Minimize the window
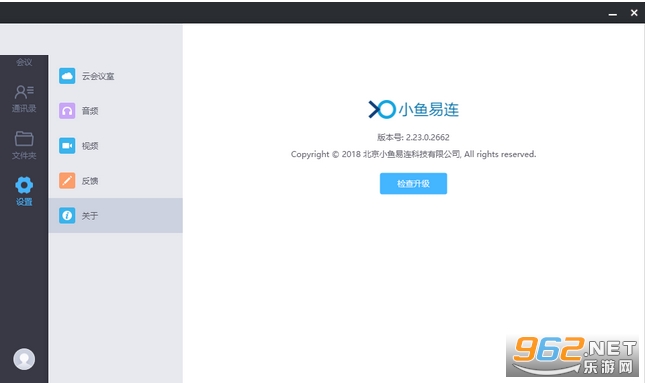This screenshot has height=383, width=645. pyautogui.click(x=613, y=14)
